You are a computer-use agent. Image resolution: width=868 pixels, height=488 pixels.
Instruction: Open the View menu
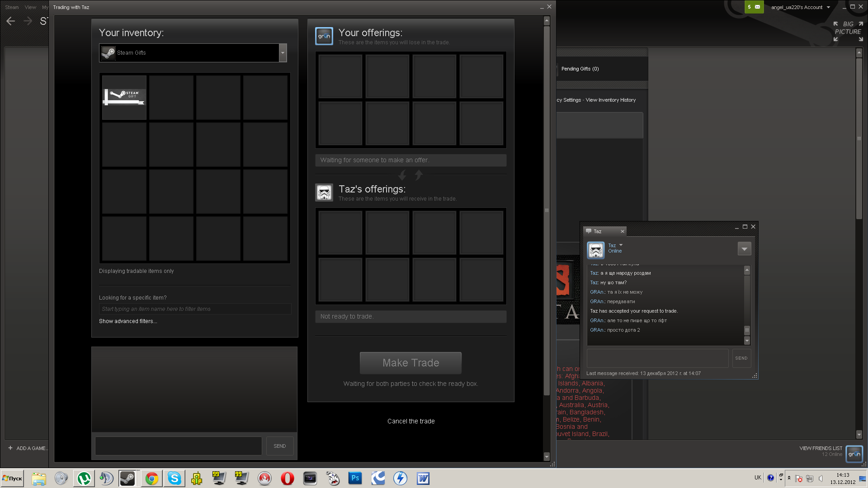pos(30,7)
